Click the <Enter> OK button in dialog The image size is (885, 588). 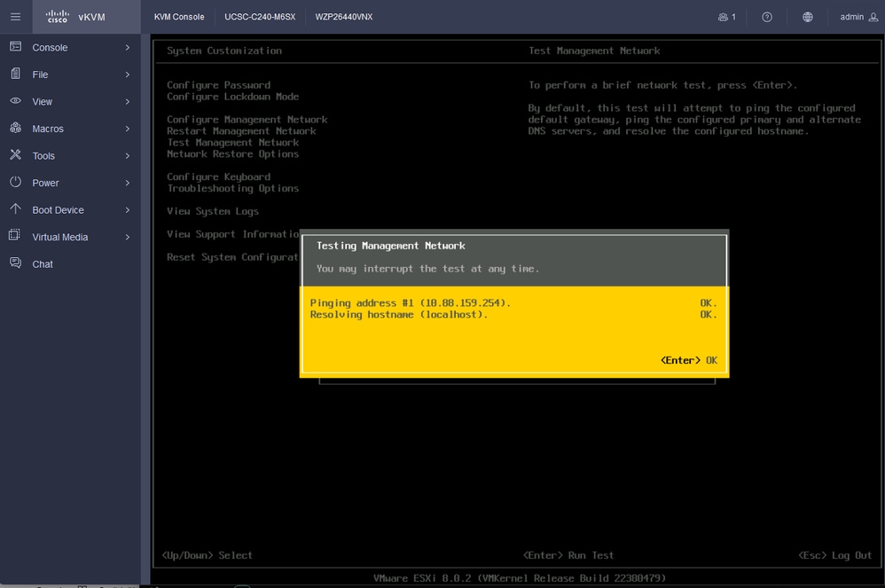point(689,360)
